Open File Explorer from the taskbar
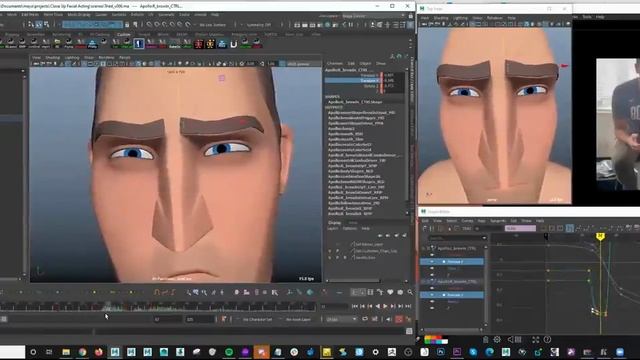The height and width of the screenshot is (360, 640). pyautogui.click(x=66, y=352)
